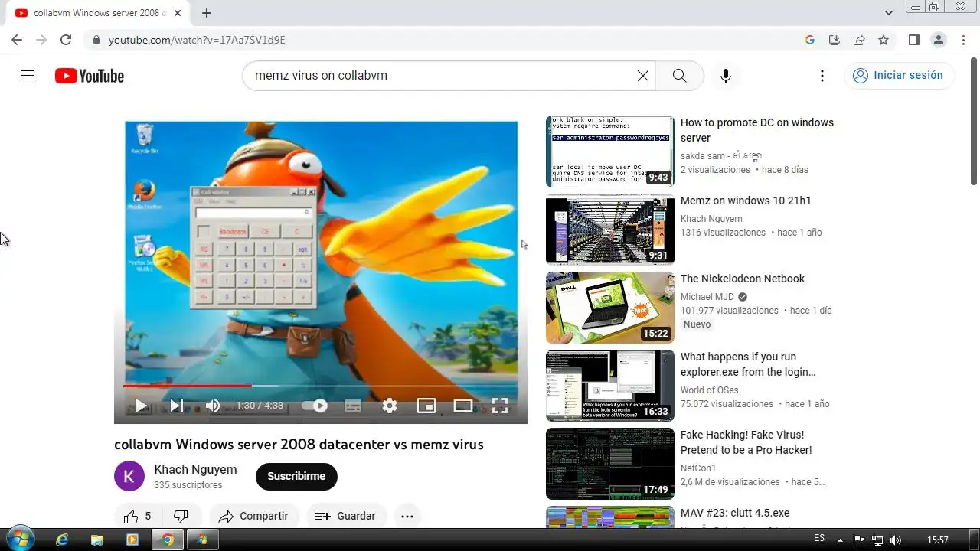Image resolution: width=980 pixels, height=551 pixels.
Task: Bookmark this page with star
Action: click(x=884, y=40)
